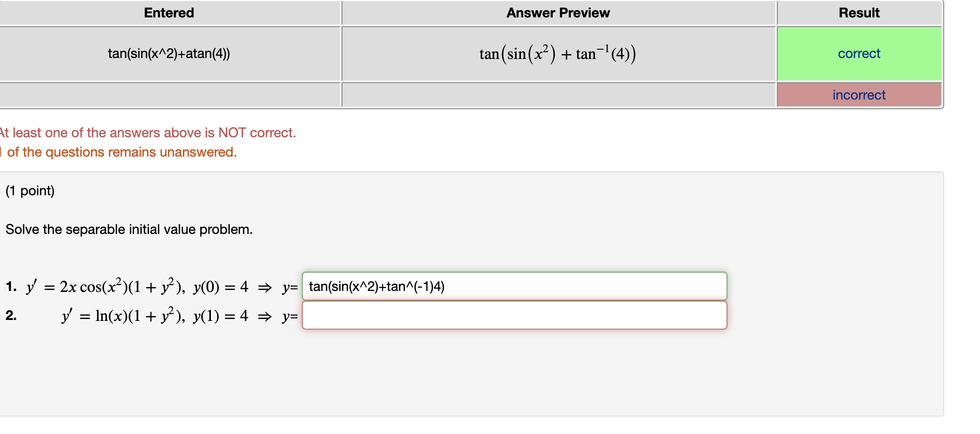Select the red "incorrect" result cell

(x=859, y=95)
